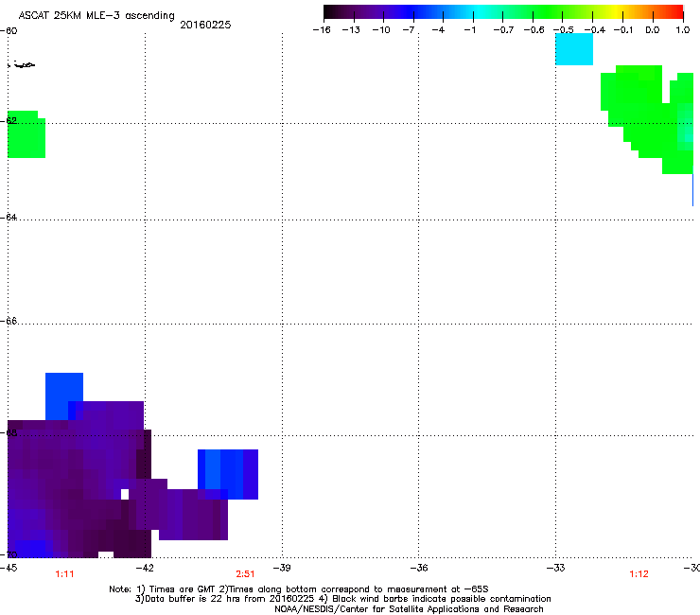The width and height of the screenshot is (700, 615).
Task: Click the small white gap inside the purple region
Action: point(125,494)
